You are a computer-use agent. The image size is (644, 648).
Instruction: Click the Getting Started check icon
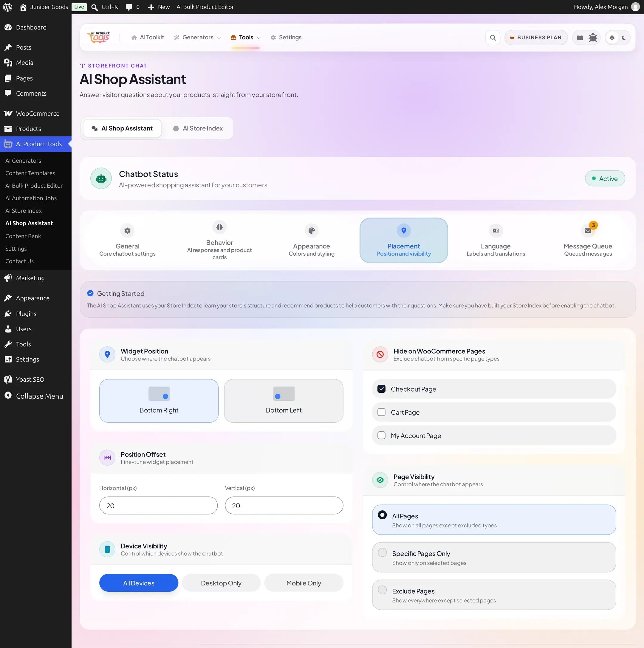point(90,293)
